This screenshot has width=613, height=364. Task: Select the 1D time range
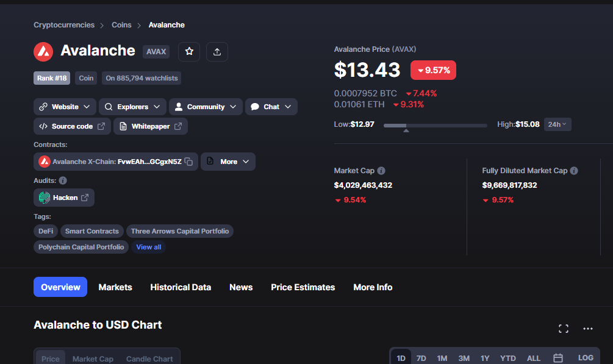point(401,358)
